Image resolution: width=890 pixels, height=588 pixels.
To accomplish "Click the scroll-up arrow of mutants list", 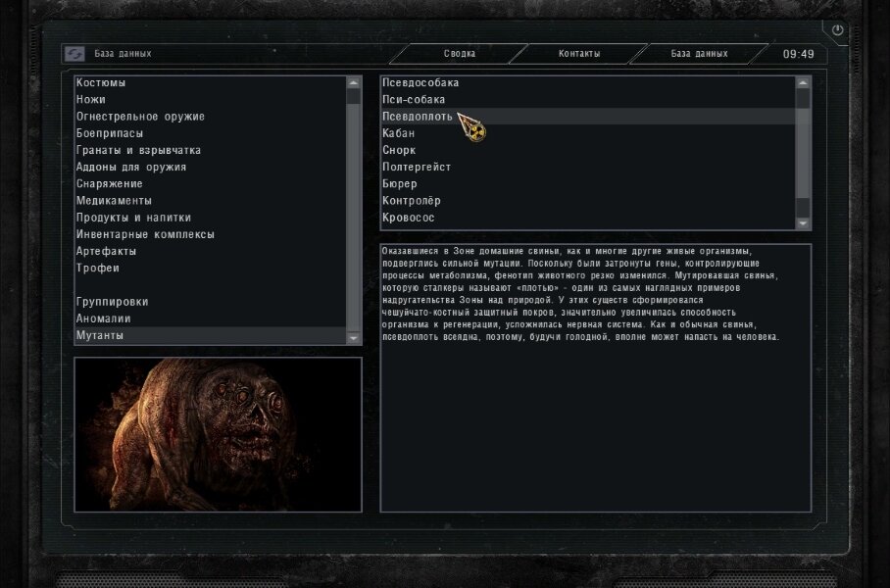I will (x=803, y=83).
